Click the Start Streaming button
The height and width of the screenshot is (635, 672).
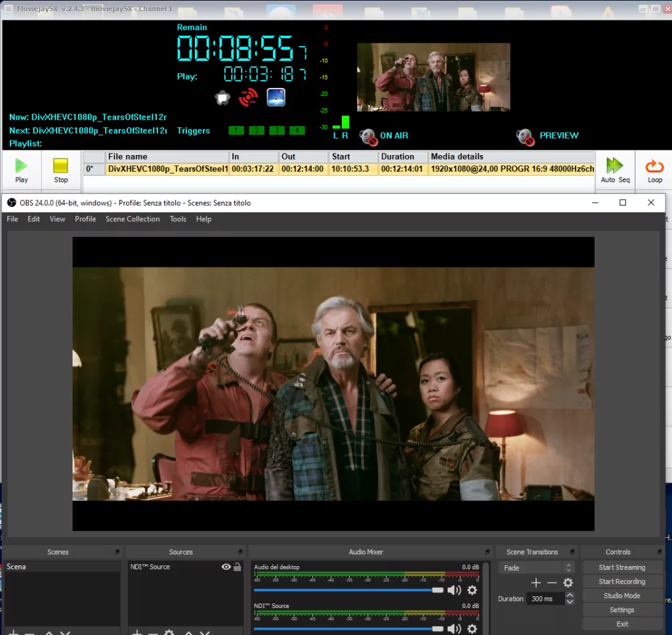click(x=621, y=567)
